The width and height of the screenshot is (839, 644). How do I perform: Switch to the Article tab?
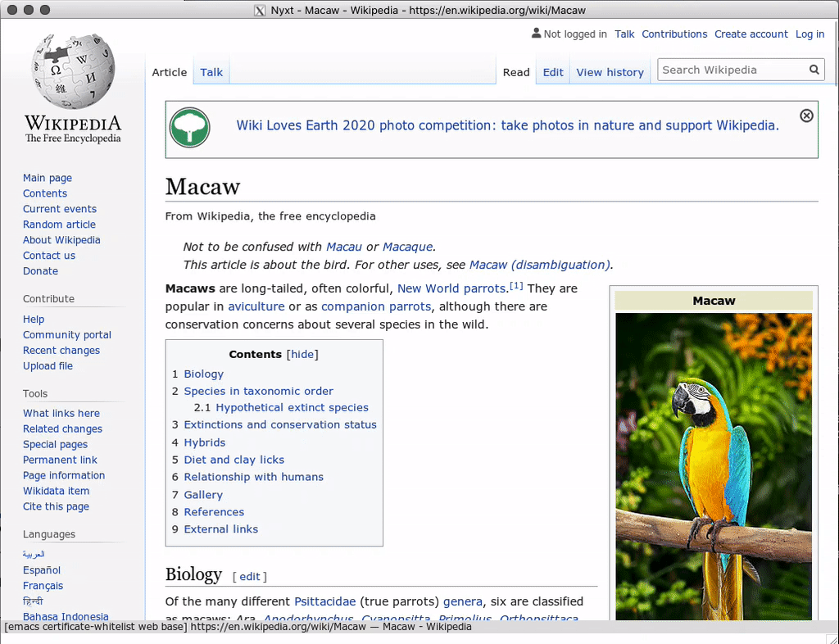(169, 72)
